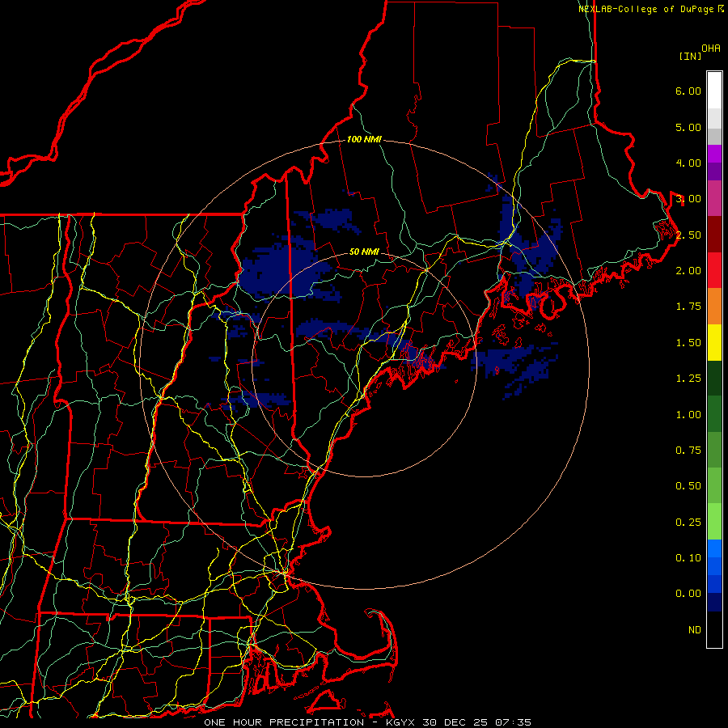Select the white color scale swatch
This screenshot has width=728, height=728.
tap(714, 91)
